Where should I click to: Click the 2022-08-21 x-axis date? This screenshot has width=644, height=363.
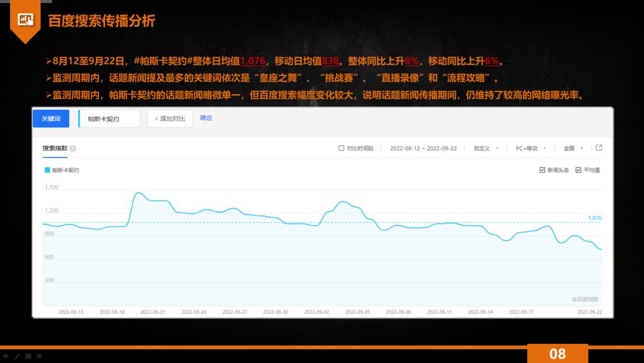[x=153, y=312]
